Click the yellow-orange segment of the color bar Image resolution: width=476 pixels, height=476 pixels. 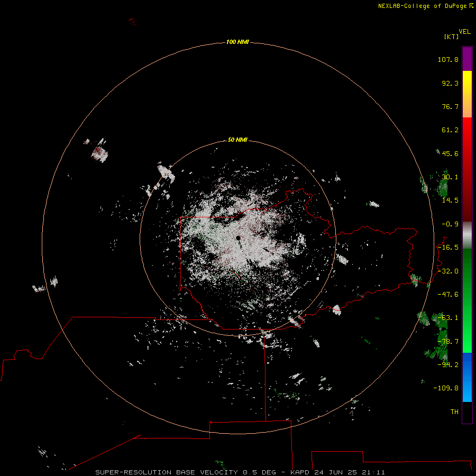[x=467, y=94]
